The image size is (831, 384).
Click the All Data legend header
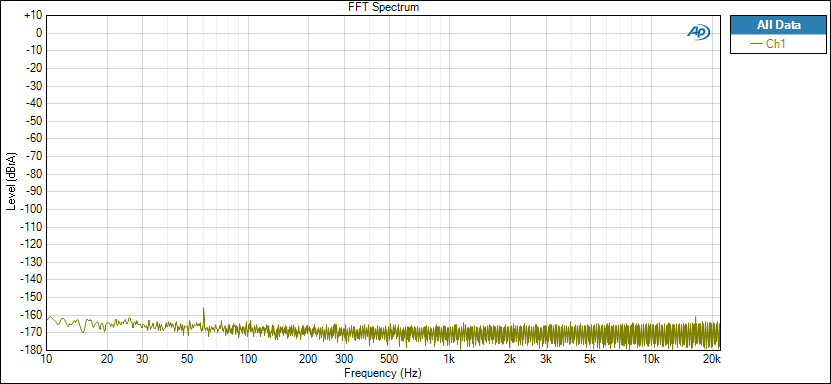coord(778,25)
